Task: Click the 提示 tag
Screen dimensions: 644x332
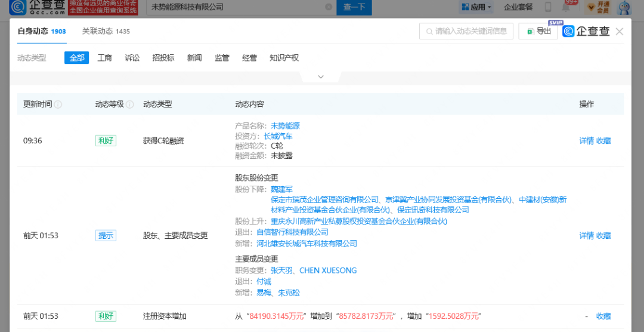Action: pos(106,236)
